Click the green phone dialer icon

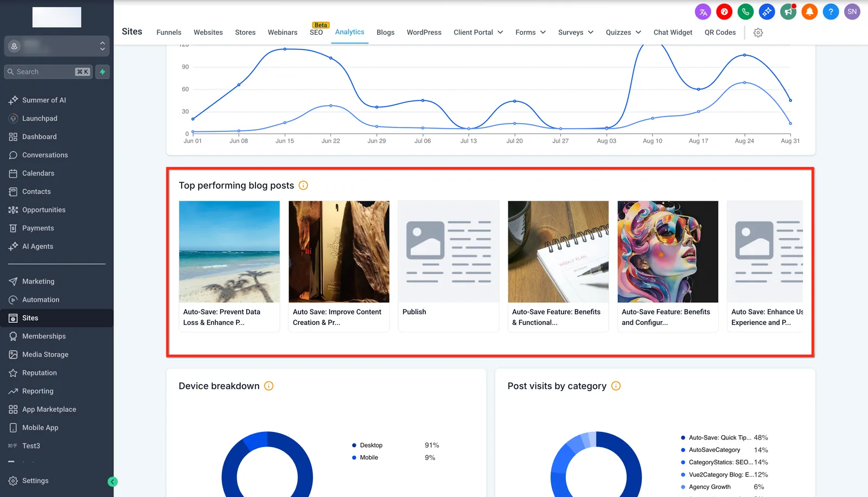[745, 11]
